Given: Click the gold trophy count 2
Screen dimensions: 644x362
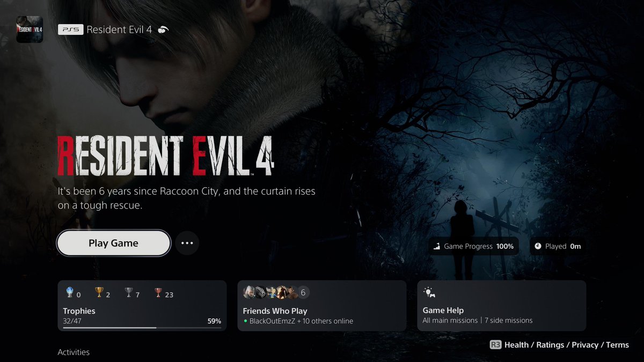Looking at the screenshot, I should pyautogui.click(x=108, y=294).
